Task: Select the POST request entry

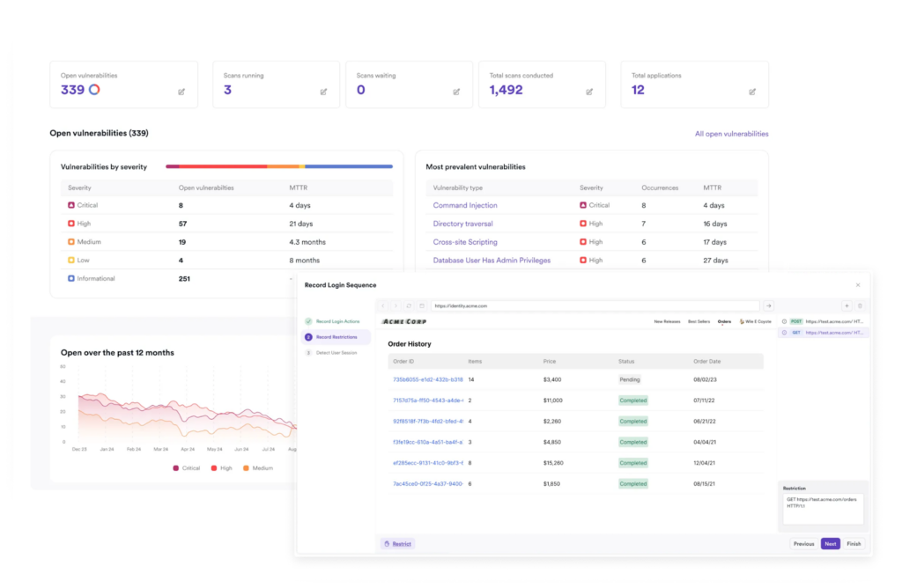Action: click(x=824, y=322)
